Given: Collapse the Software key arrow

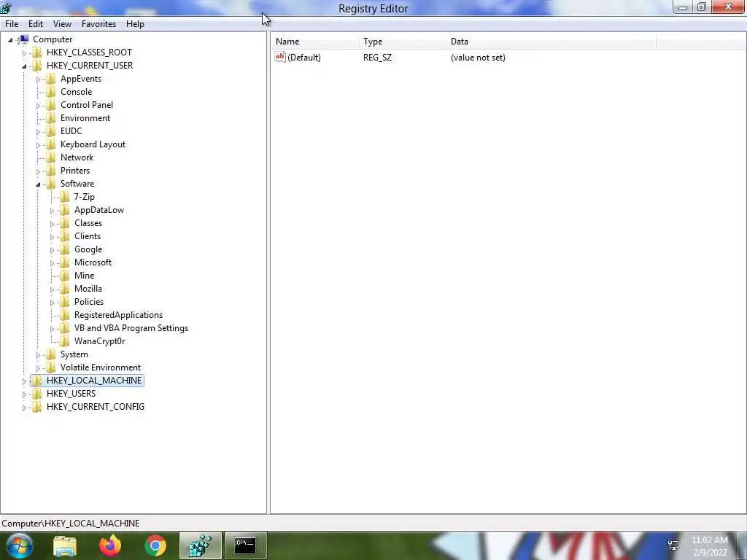Looking at the screenshot, I should point(38,184).
